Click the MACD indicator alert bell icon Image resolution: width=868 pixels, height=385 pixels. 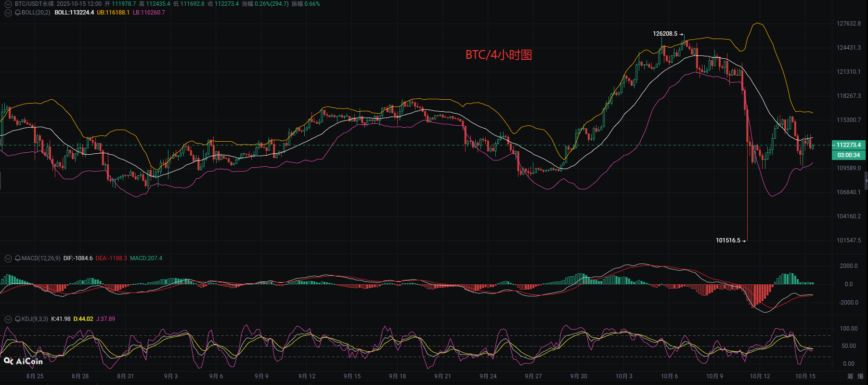click(18, 258)
